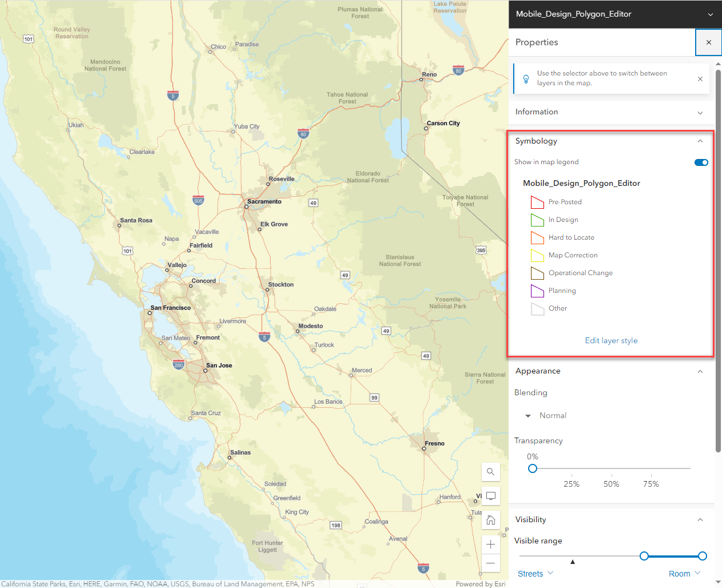Expand the Information section
Viewport: 722px width, 588px height.
[700, 113]
